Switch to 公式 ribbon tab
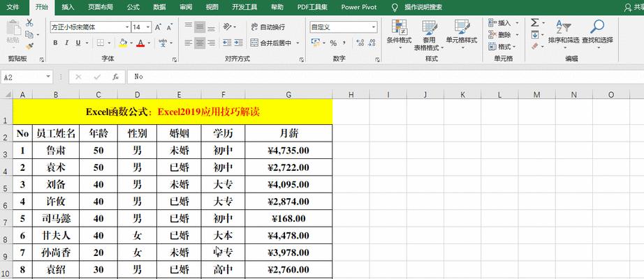The image size is (644, 279). [133, 7]
